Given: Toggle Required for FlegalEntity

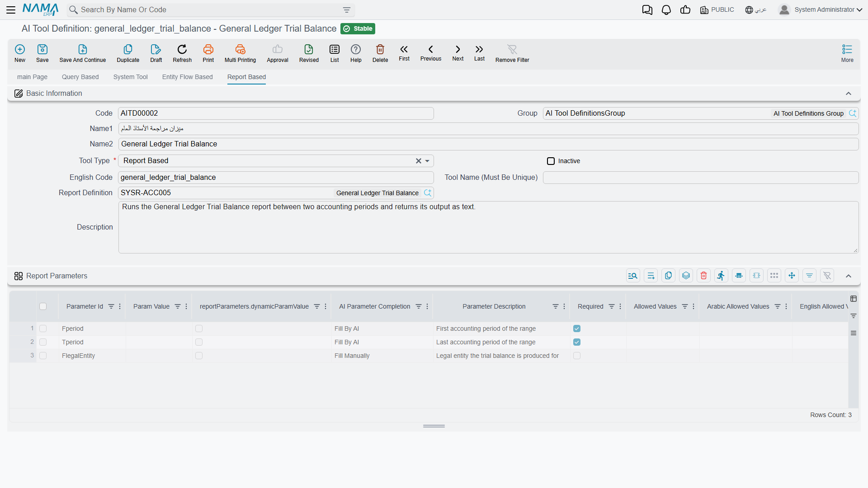Looking at the screenshot, I should point(577,356).
